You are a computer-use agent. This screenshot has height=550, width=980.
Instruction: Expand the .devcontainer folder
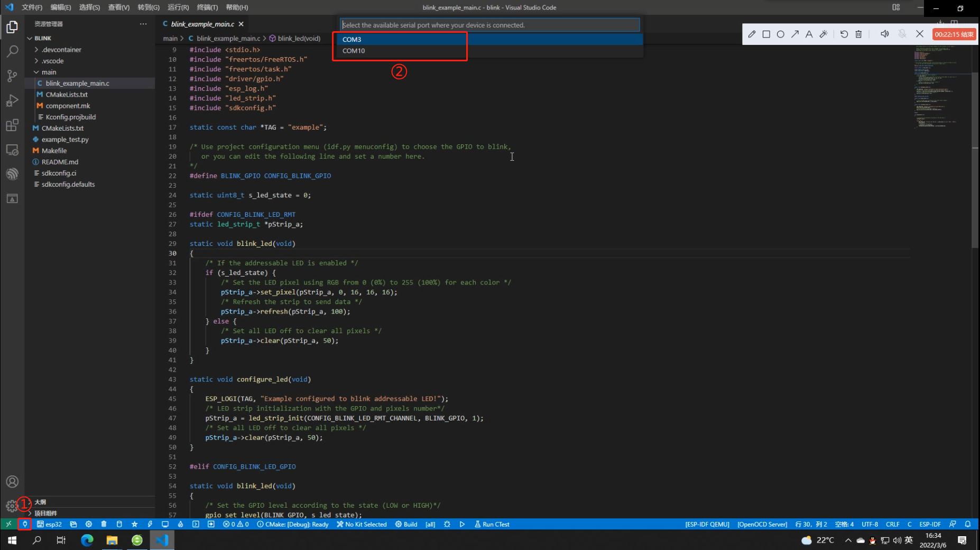[x=90, y=50]
